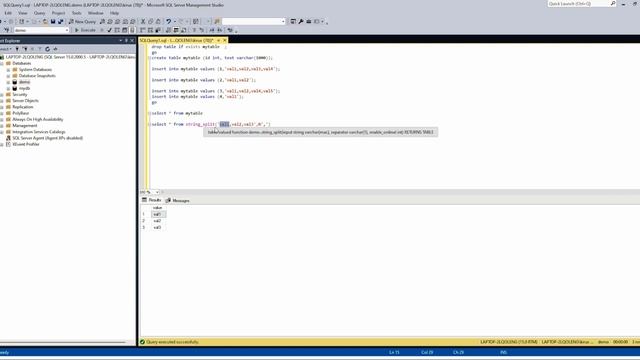Image resolution: width=640 pixels, height=360 pixels.
Task: Click the Refresh icon in Object Explorer toolbar
Action: coord(47,49)
